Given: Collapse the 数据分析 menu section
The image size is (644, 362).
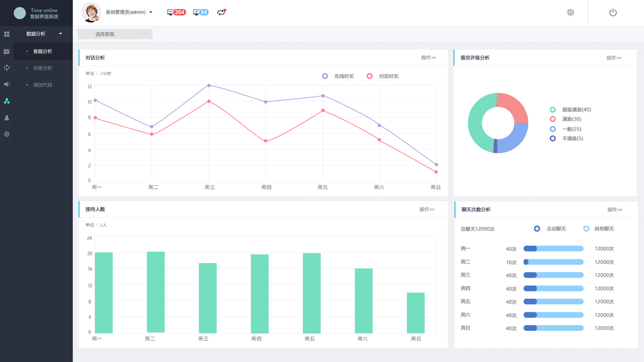Looking at the screenshot, I should (44, 34).
